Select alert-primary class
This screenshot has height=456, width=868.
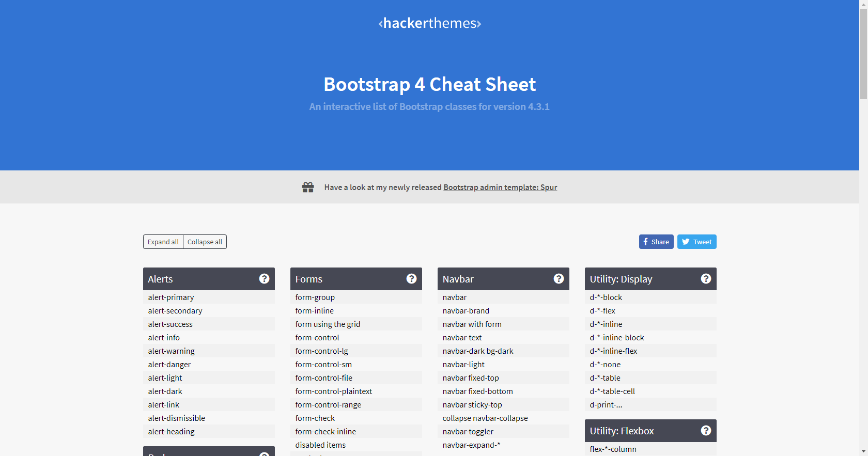pyautogui.click(x=209, y=297)
